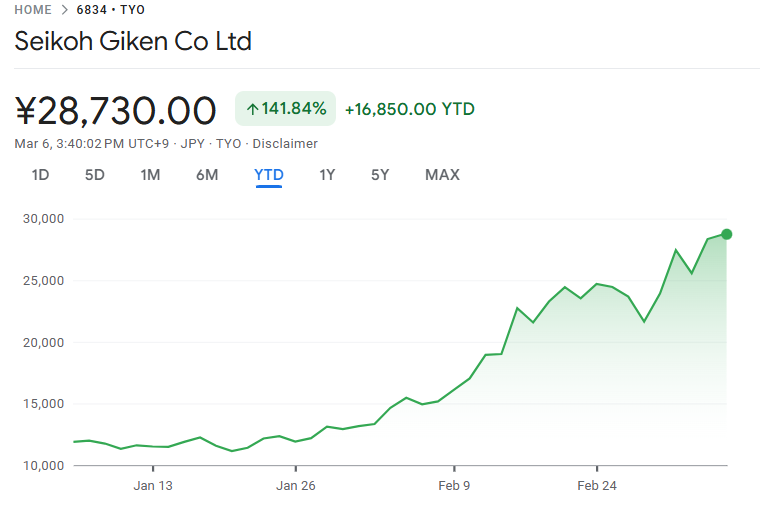The image size is (760, 518).
Task: Switch chart to 6M range
Action: tap(207, 175)
